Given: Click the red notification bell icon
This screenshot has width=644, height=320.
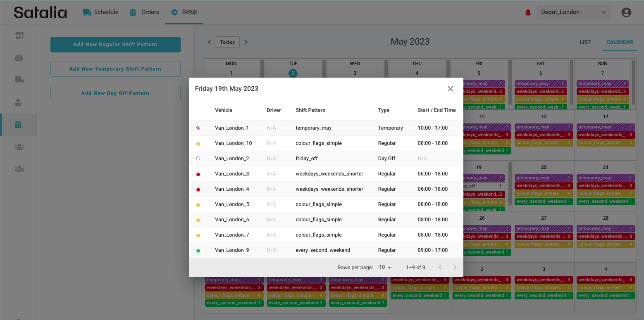Looking at the screenshot, I should click(x=528, y=12).
